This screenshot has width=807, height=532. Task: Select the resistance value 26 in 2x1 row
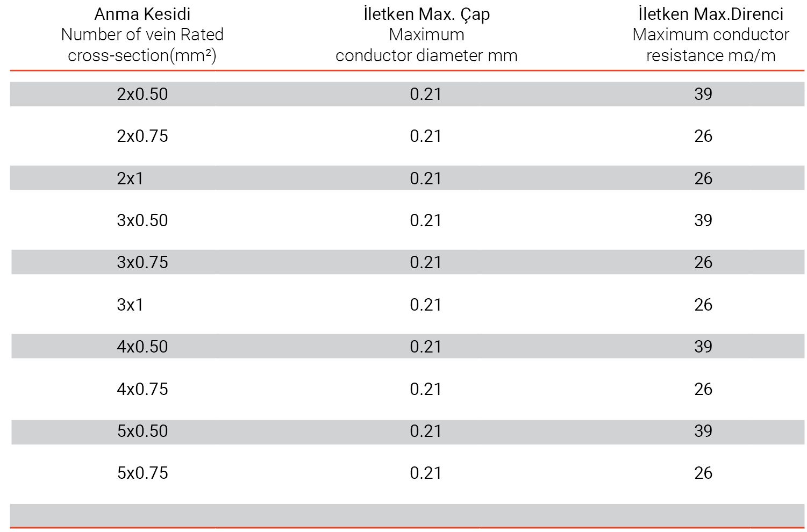point(703,178)
